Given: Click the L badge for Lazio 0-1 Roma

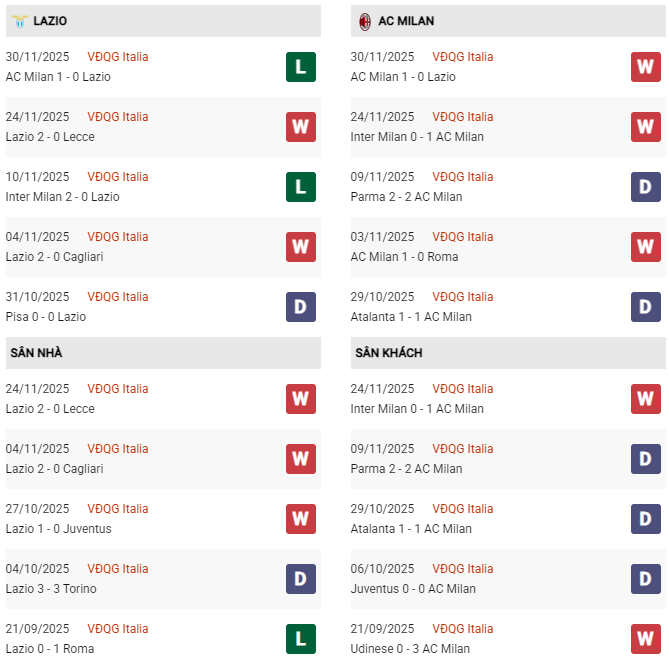Looking at the screenshot, I should click(300, 639).
